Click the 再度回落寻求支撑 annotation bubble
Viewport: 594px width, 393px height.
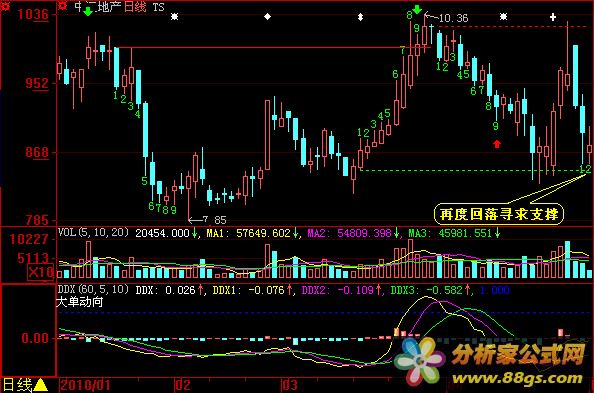click(x=499, y=214)
